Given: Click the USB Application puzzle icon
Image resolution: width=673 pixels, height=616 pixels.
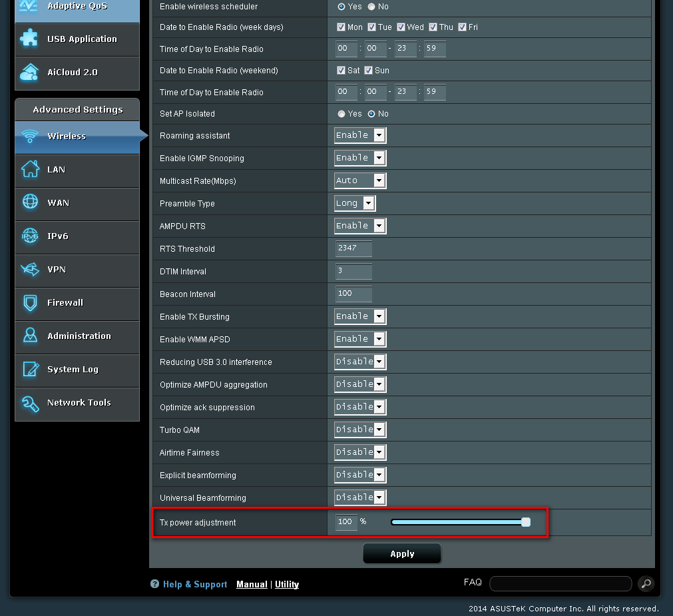Looking at the screenshot, I should [x=30, y=39].
